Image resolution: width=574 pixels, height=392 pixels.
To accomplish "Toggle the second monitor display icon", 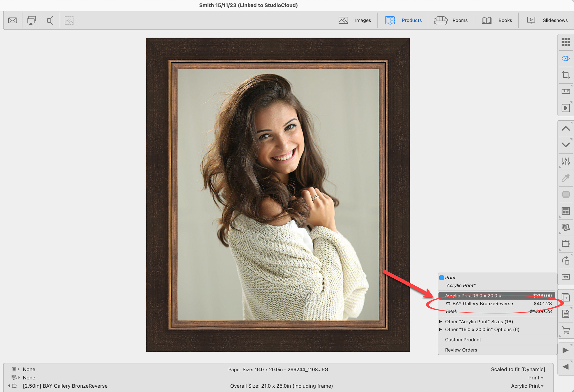I will tap(31, 20).
